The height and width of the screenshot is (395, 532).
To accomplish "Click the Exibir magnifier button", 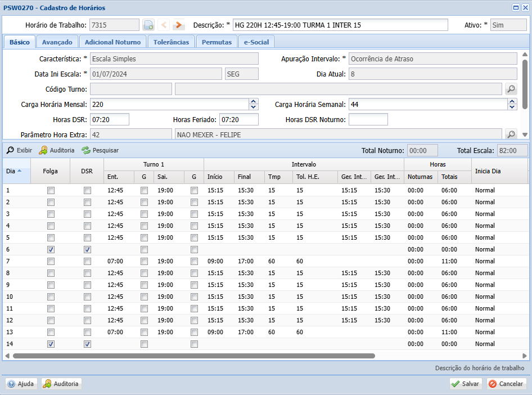I will (x=19, y=150).
